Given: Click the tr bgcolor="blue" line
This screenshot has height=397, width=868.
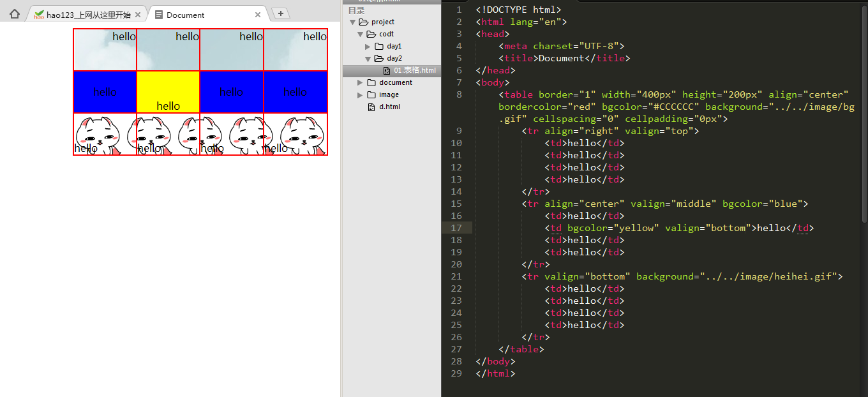Looking at the screenshot, I should click(x=665, y=204).
